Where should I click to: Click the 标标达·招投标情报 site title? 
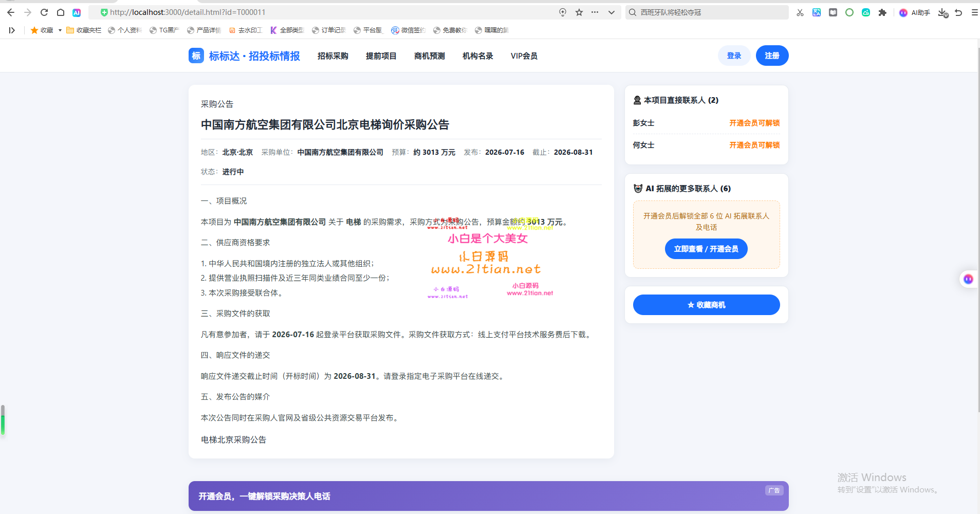pyautogui.click(x=254, y=56)
